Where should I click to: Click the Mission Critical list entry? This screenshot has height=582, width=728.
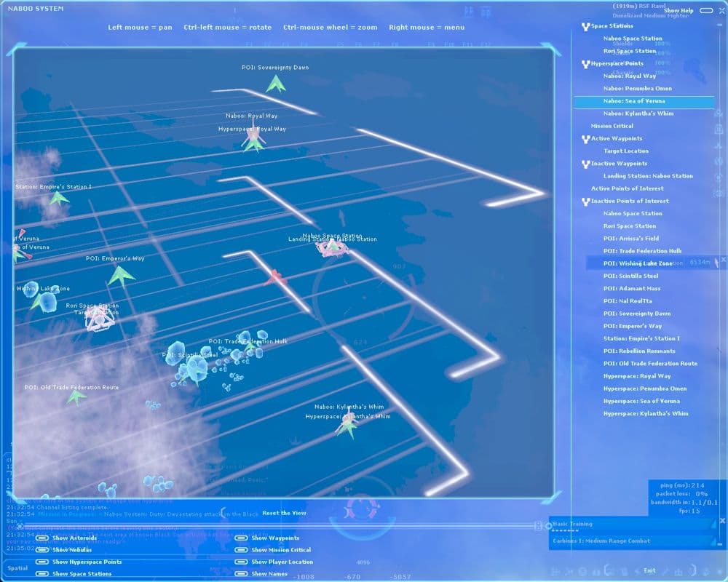612,126
